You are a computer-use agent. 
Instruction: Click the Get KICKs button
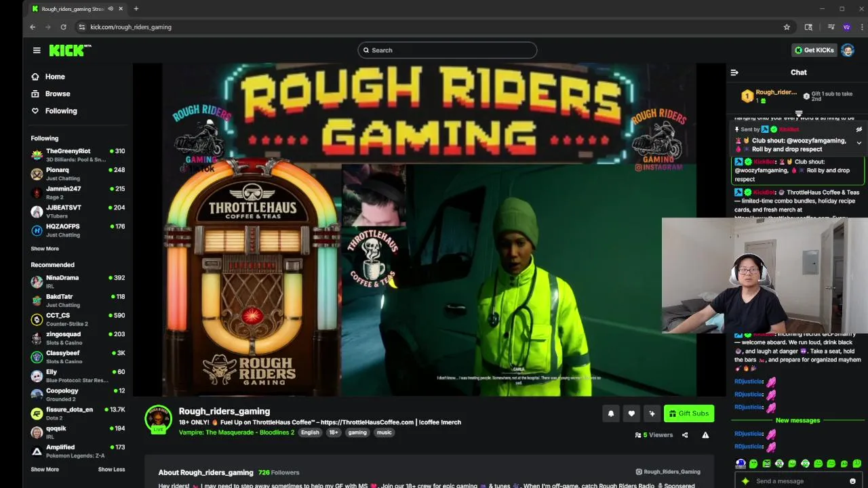(x=814, y=50)
